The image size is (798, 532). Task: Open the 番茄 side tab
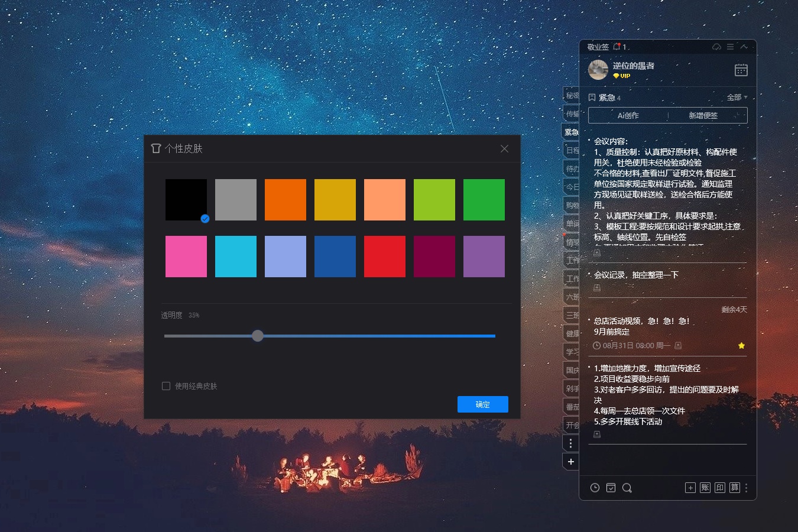pos(571,407)
